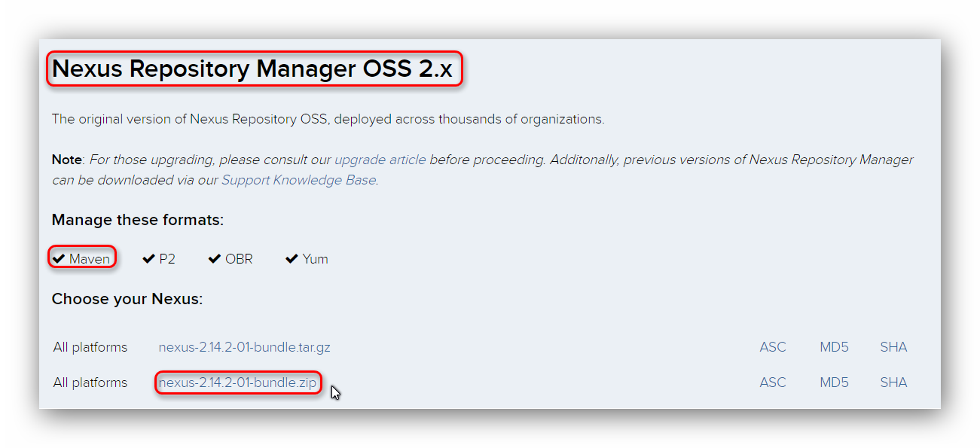
Task: Download nexus-2.14.2-01-bundle.tar.gz
Action: (244, 347)
